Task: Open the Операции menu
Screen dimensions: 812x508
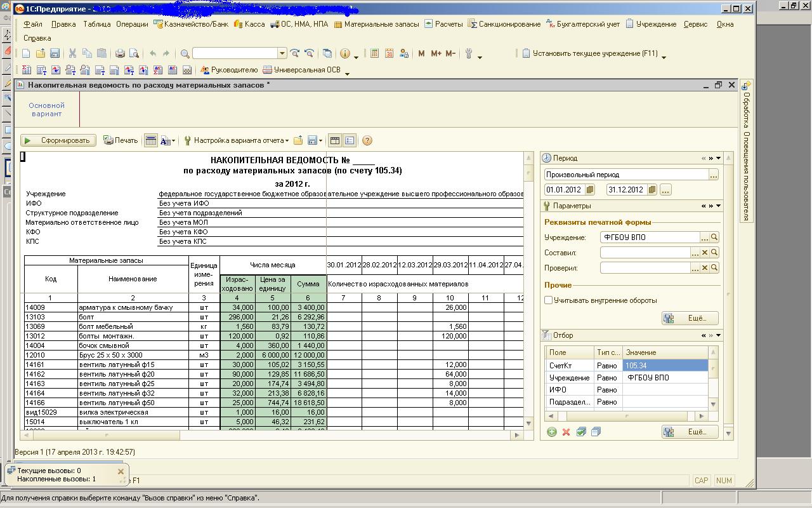Action: click(x=132, y=24)
